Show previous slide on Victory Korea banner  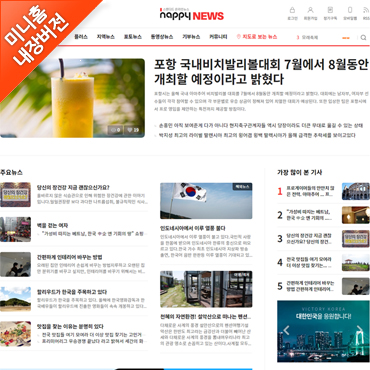coord(286,330)
